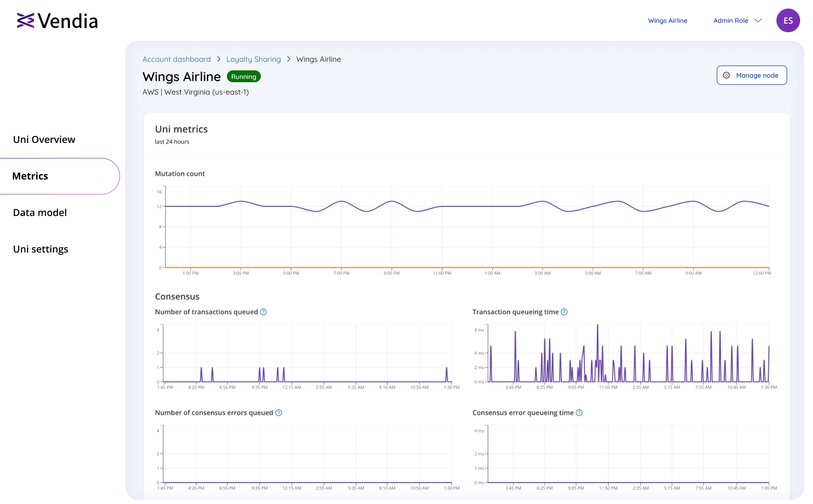The image size is (813, 504).
Task: Click the '7:00 PM' axis label on Mutation chart
Action: 341,273
